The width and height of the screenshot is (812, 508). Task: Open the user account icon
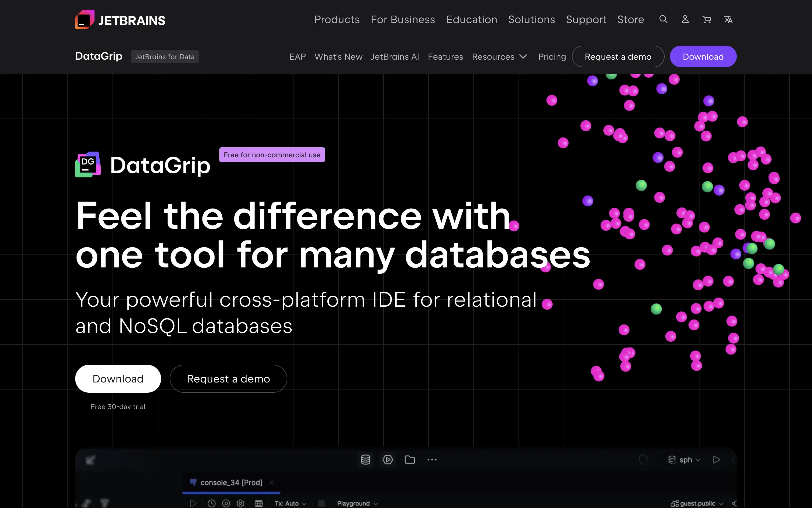(685, 19)
